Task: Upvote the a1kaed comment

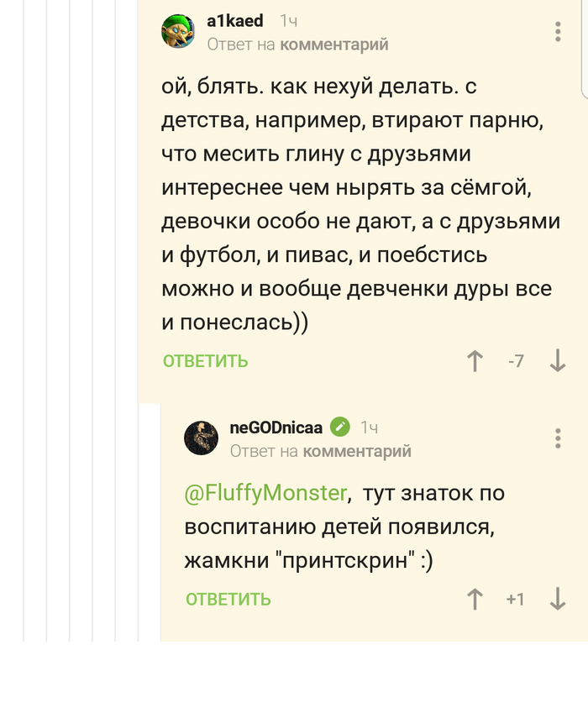Action: 475,361
